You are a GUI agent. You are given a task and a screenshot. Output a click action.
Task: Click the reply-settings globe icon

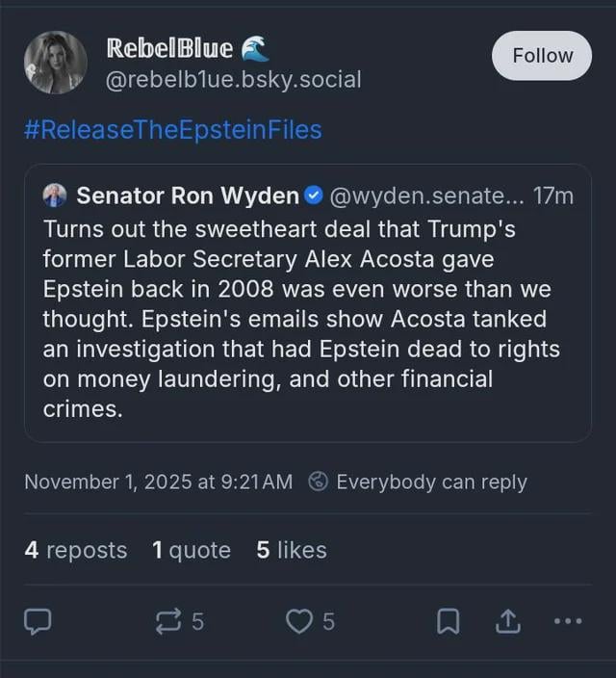click(319, 482)
